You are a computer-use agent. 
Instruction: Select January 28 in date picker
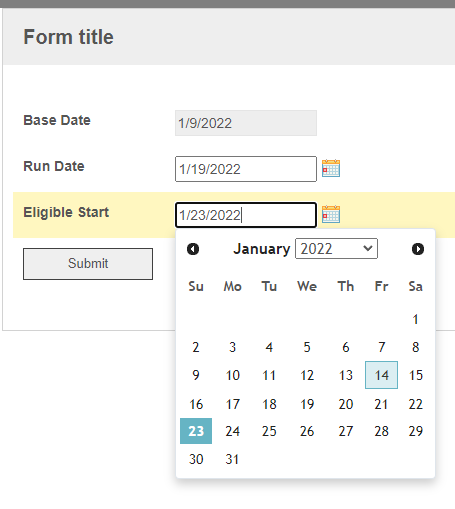tap(381, 431)
